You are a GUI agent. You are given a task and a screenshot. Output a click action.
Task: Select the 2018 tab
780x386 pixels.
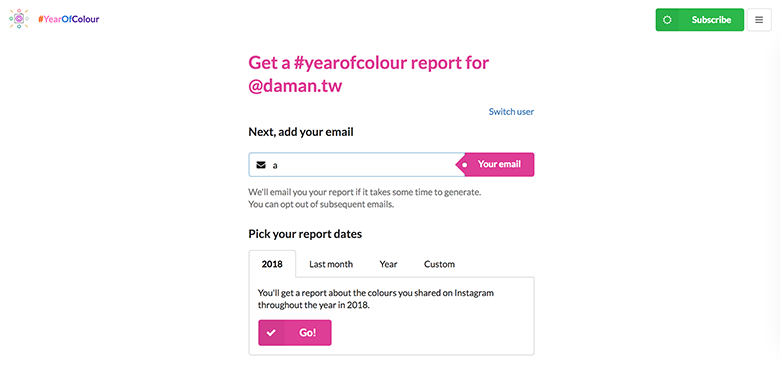(x=272, y=264)
